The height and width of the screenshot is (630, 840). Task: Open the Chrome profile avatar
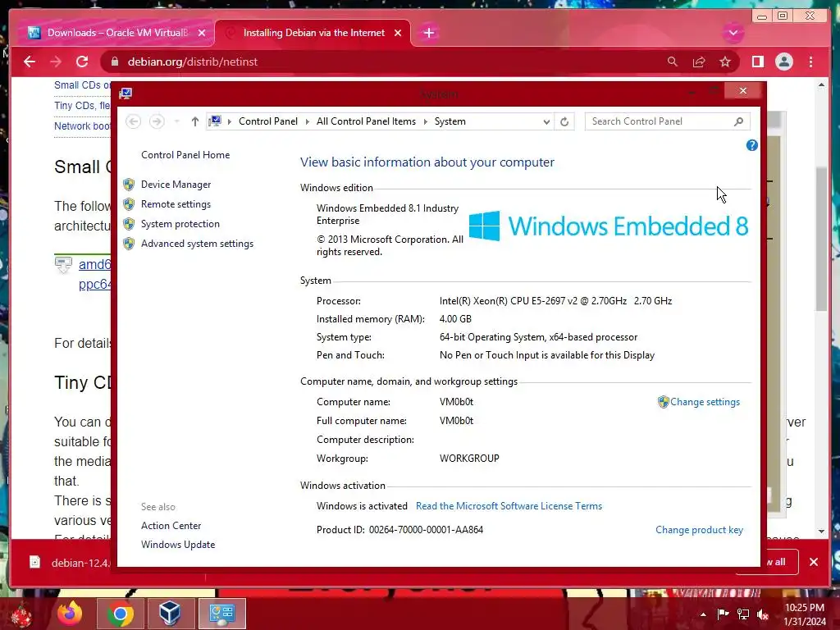[x=783, y=62]
